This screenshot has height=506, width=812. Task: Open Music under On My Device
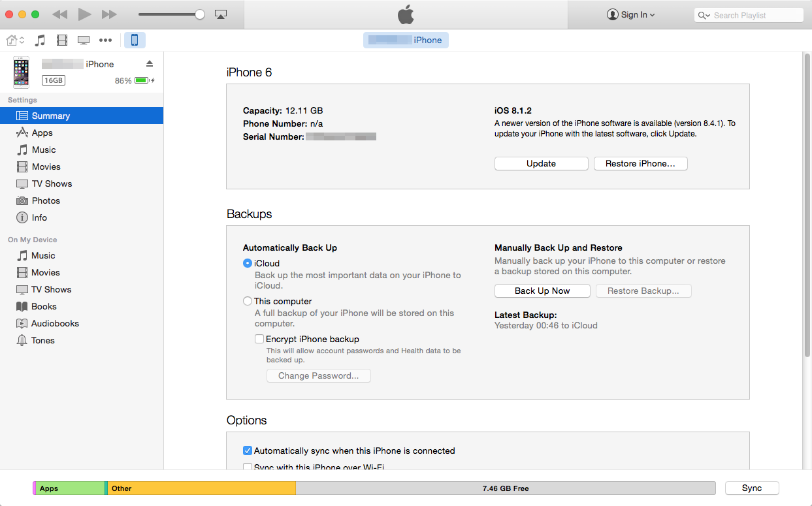[x=82, y=255]
